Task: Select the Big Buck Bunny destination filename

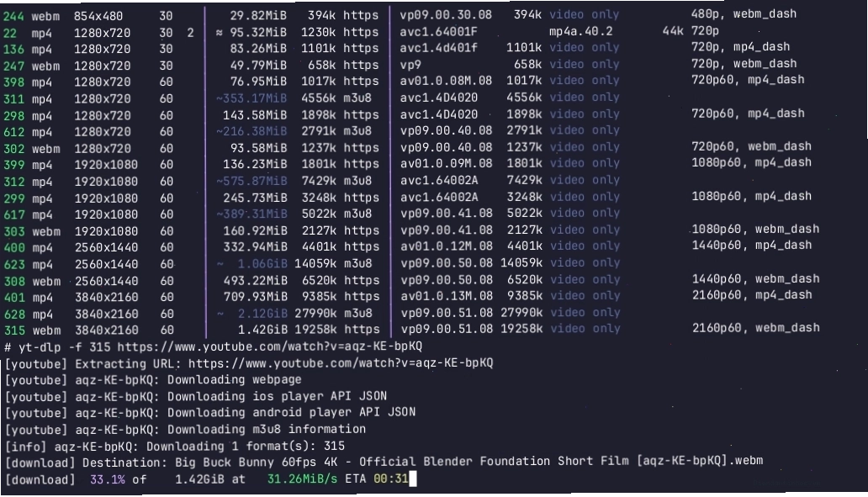Action: coord(468,462)
